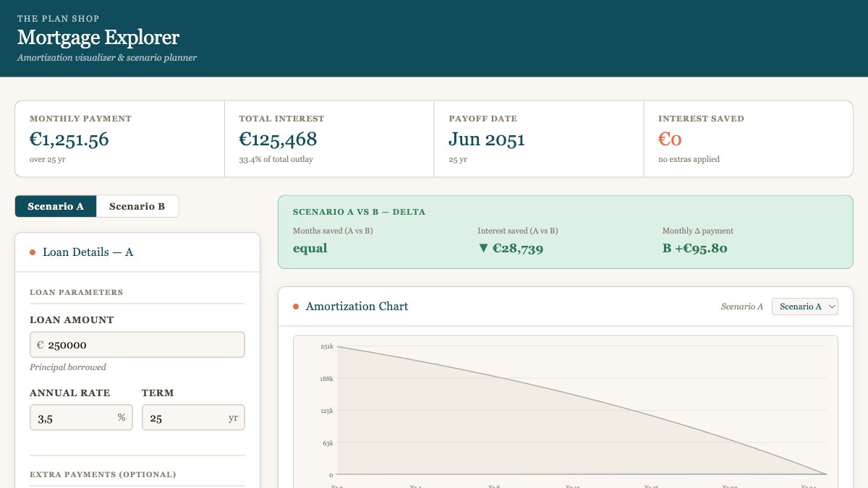Click the SCENARIO A VS B — DELTA heading
The width and height of the screenshot is (868, 488).
click(x=359, y=212)
